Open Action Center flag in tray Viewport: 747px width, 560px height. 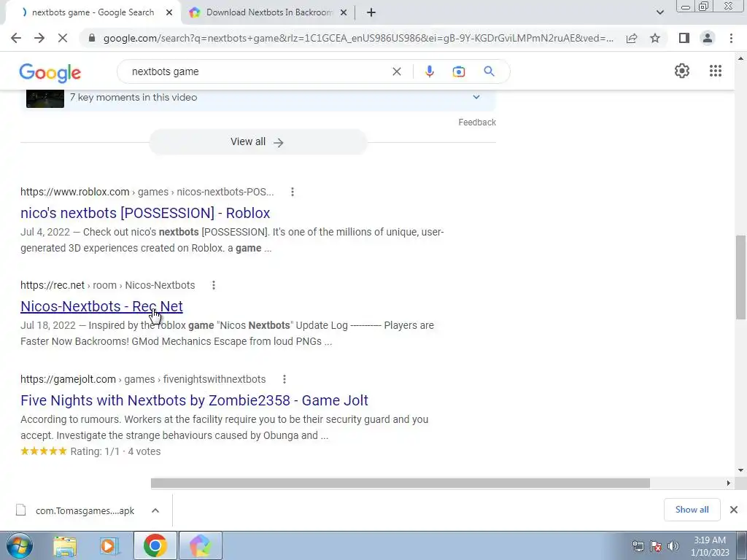[x=656, y=546]
